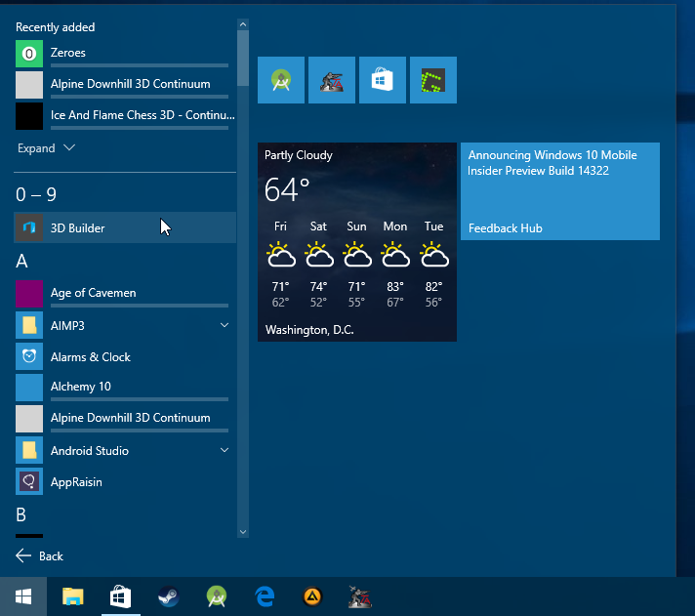Open the Alchemy 10 blue icon
695x616 pixels.
coord(29,388)
